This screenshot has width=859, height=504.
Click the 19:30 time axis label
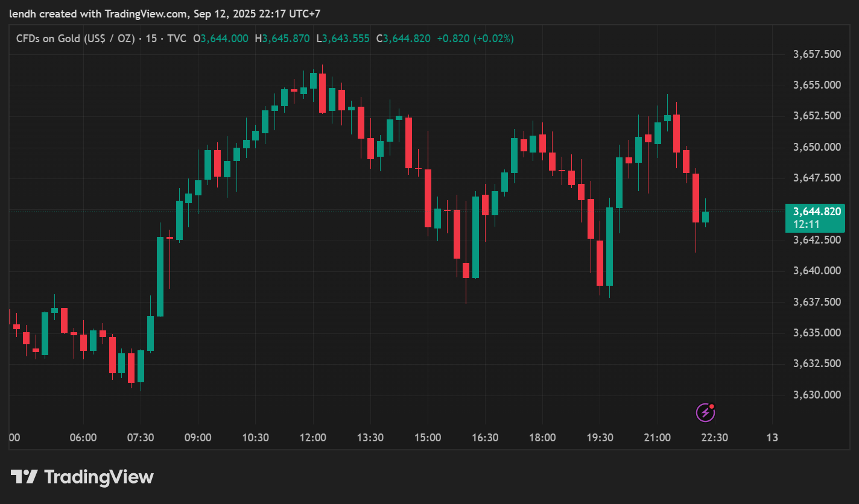pyautogui.click(x=600, y=438)
